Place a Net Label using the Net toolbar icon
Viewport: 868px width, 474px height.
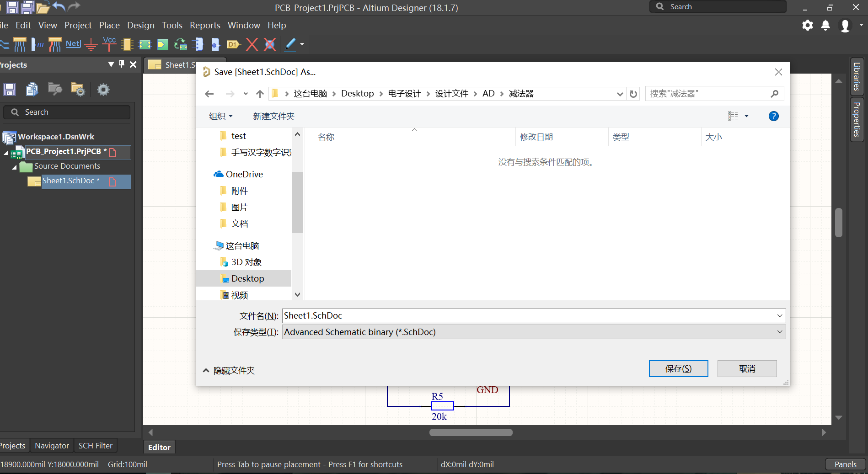73,44
